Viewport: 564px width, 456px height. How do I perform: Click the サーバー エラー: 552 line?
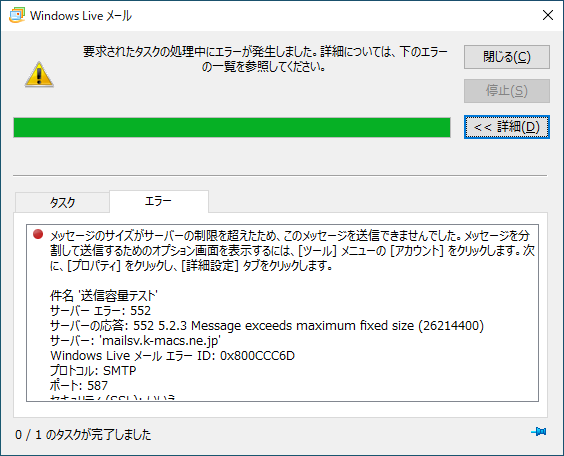coord(100,311)
